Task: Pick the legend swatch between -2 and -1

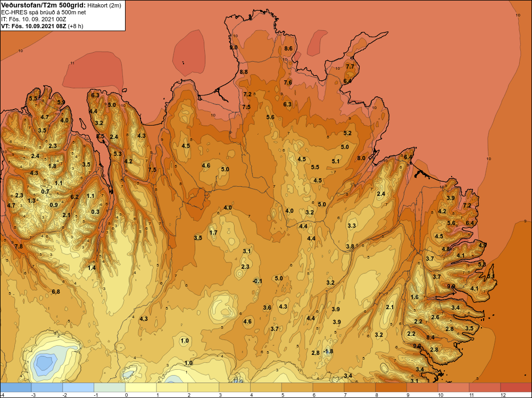Action: coord(78,387)
